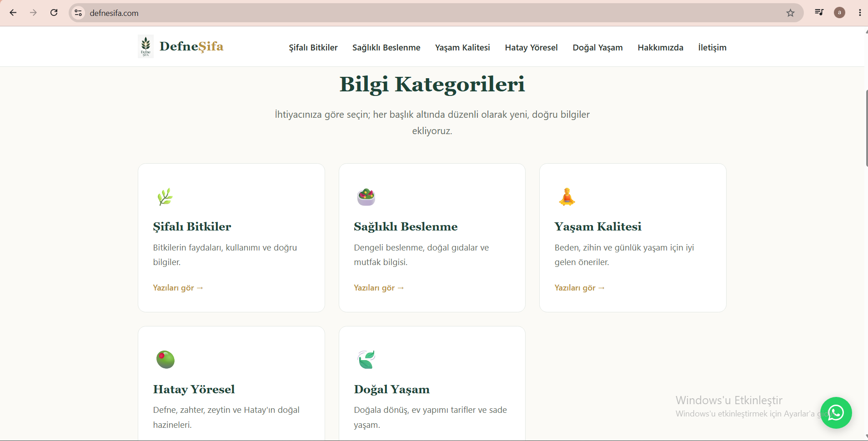Open site information icon in address bar
Image resolution: width=868 pixels, height=441 pixels.
[79, 13]
